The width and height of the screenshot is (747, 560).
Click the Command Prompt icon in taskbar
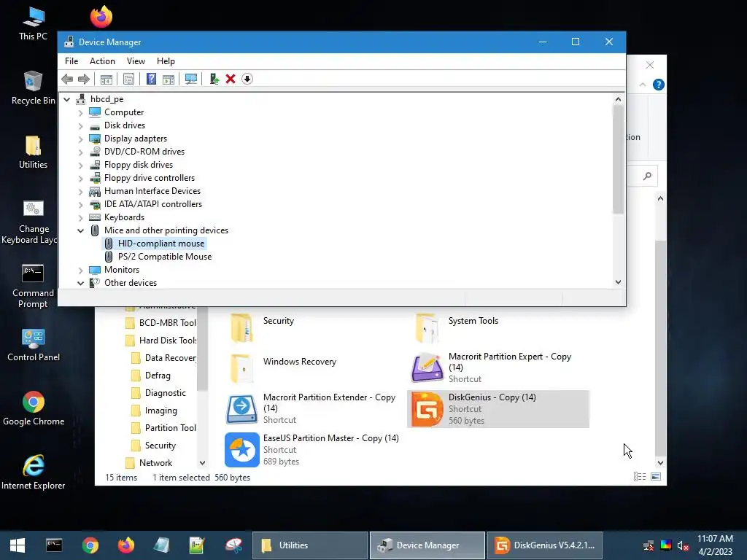[x=54, y=545]
